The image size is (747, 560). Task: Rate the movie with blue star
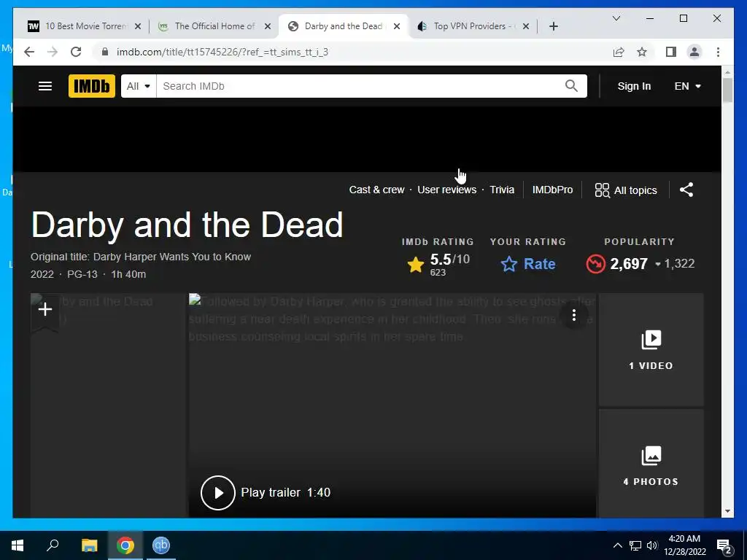528,264
